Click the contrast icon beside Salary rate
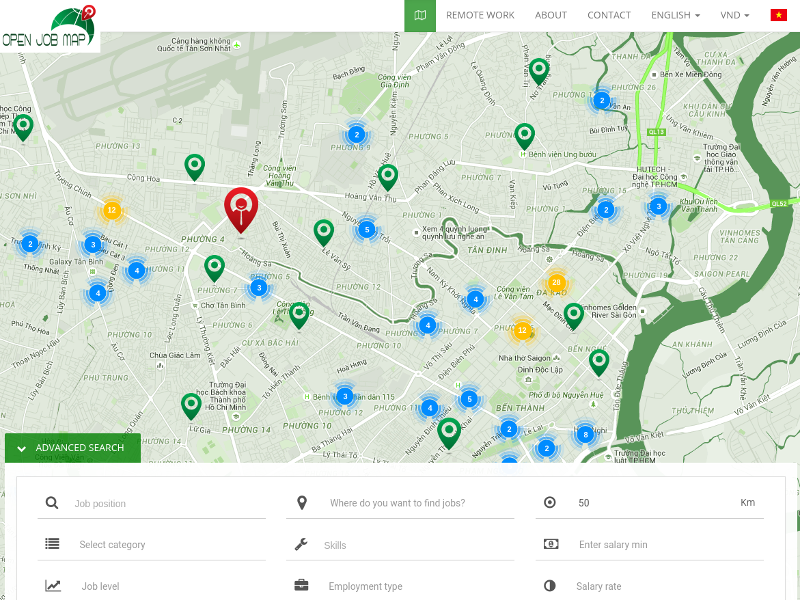Screen dimensions: 800x600 click(x=550, y=586)
